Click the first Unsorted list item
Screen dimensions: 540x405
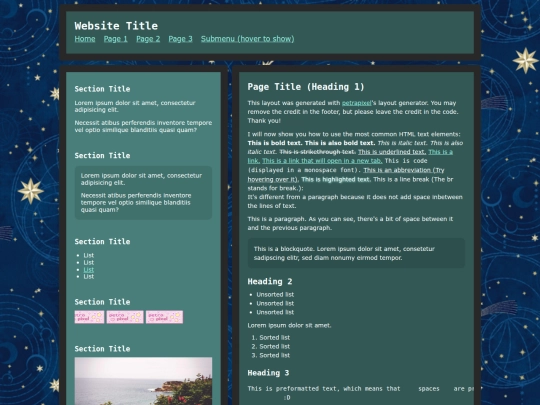pos(275,294)
